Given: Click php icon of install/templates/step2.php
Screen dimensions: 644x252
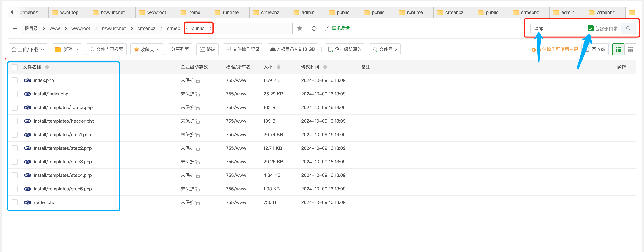Looking at the screenshot, I should [27, 148].
